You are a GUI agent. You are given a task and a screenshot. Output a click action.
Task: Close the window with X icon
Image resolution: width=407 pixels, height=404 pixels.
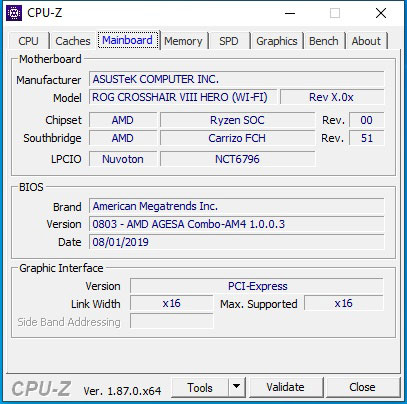[x=381, y=13]
